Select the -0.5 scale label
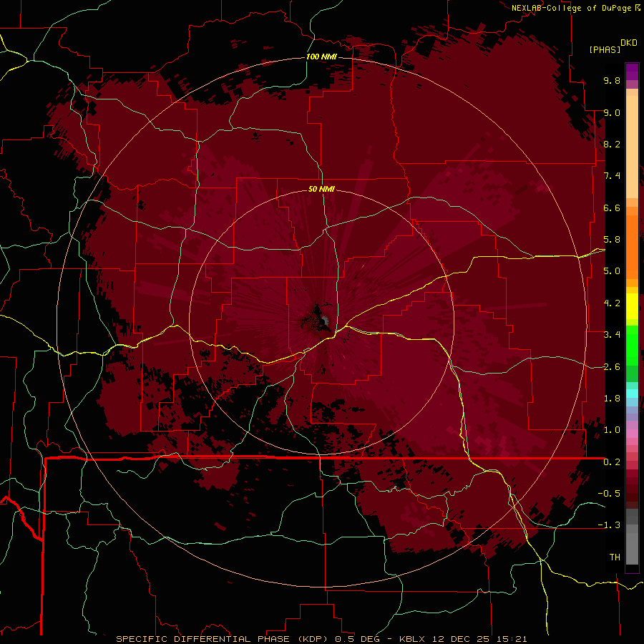 (x=609, y=494)
